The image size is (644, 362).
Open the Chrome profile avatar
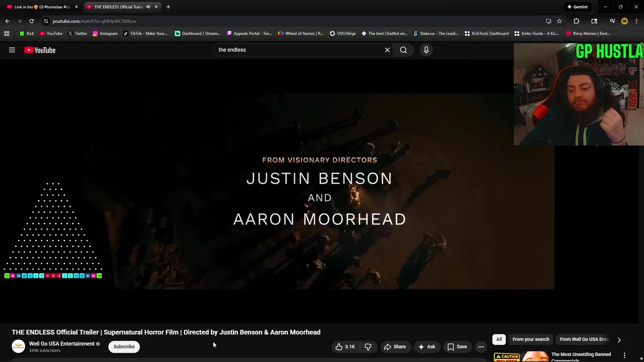pyautogui.click(x=624, y=21)
